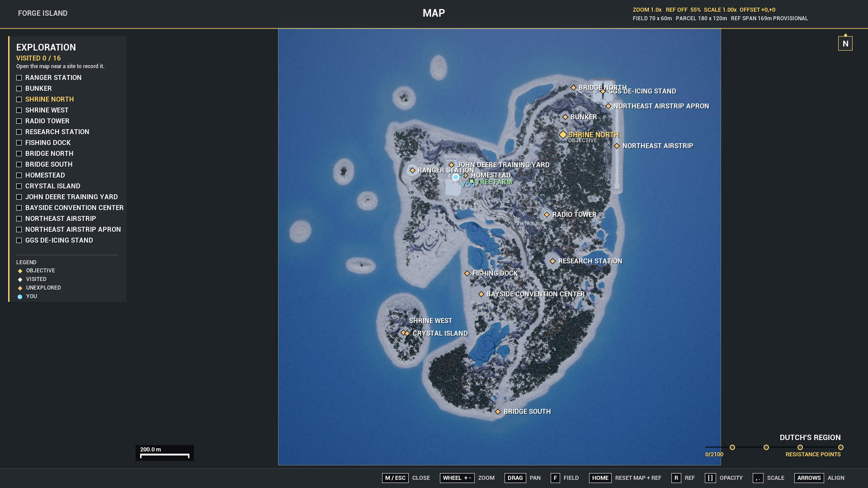Click the John Deere Training Yard marker

coord(452,165)
